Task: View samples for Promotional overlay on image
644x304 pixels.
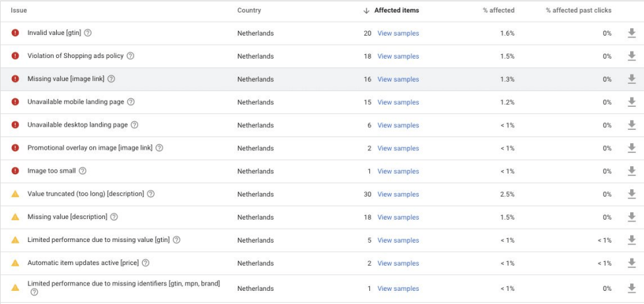Action: (x=398, y=148)
